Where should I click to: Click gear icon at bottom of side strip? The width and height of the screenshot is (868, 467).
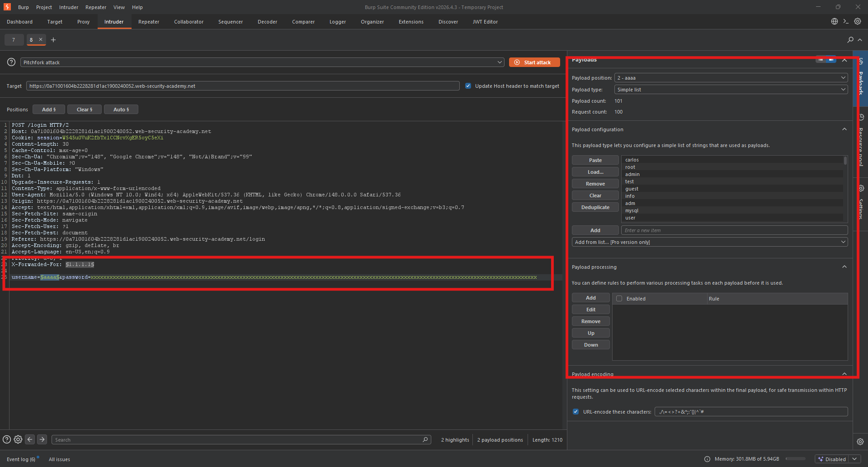pyautogui.click(x=860, y=442)
